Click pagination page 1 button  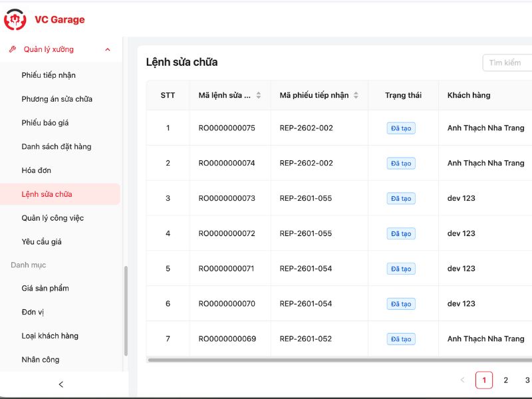tap(484, 380)
